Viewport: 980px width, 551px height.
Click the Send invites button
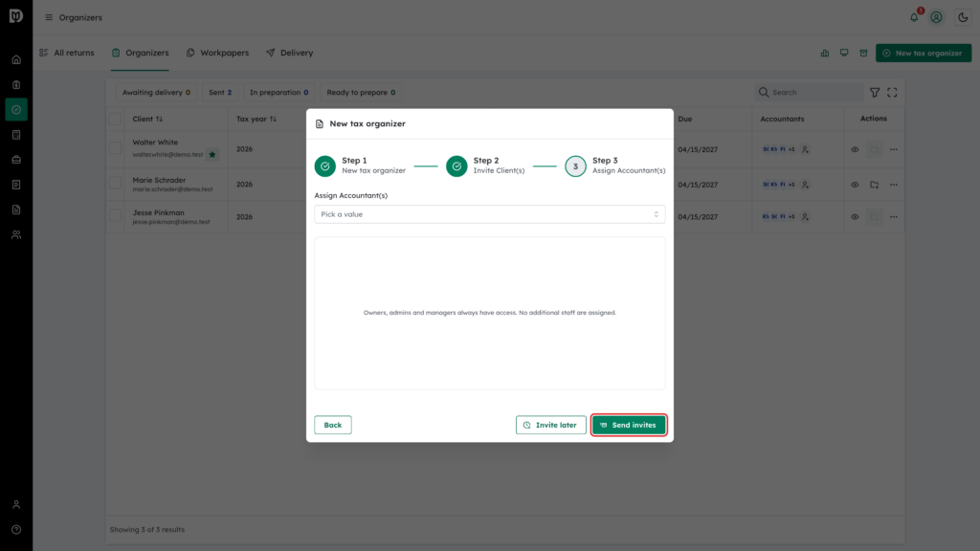coord(628,425)
